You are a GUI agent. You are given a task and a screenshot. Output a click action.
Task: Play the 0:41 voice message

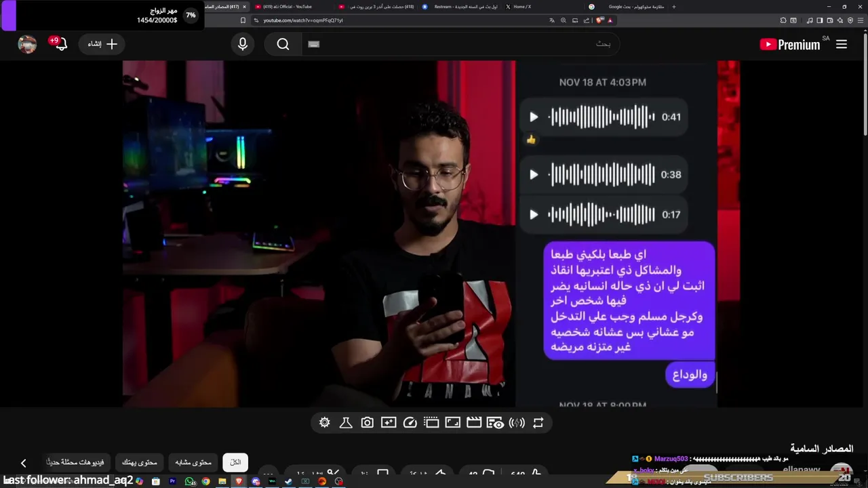[x=534, y=117]
